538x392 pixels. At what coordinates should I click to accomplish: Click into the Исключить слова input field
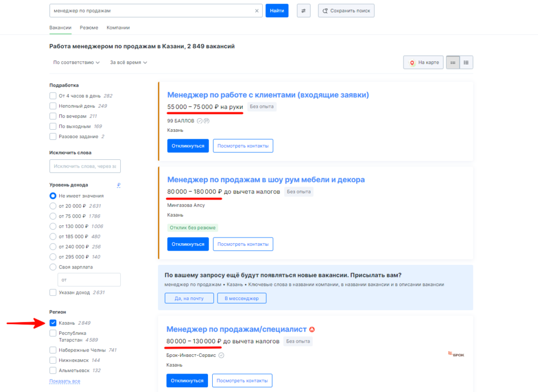coord(85,166)
